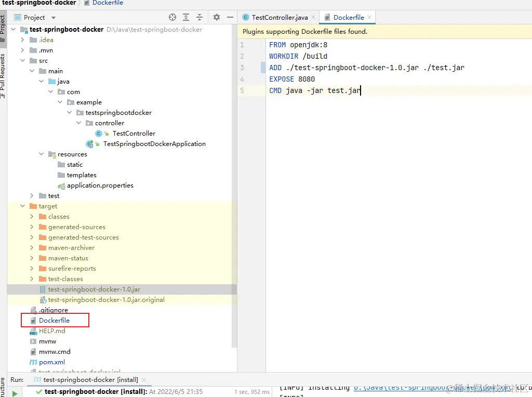The height and width of the screenshot is (397, 532).
Task: Select the maven-archiver folder icon
Action: (43, 248)
